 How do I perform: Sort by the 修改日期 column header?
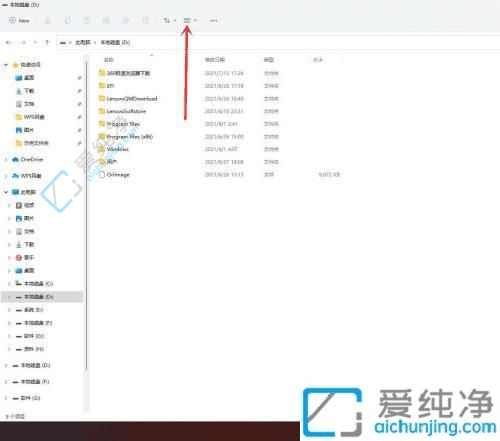pyautogui.click(x=215, y=60)
